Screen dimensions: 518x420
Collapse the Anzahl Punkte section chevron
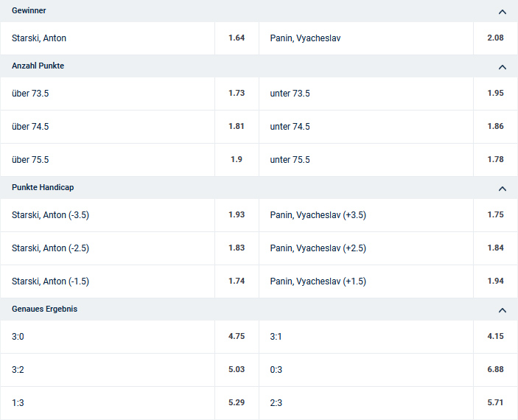tap(502, 67)
